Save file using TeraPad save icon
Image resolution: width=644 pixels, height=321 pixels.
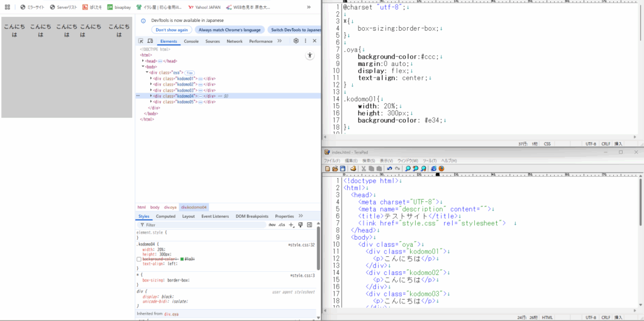tap(343, 169)
